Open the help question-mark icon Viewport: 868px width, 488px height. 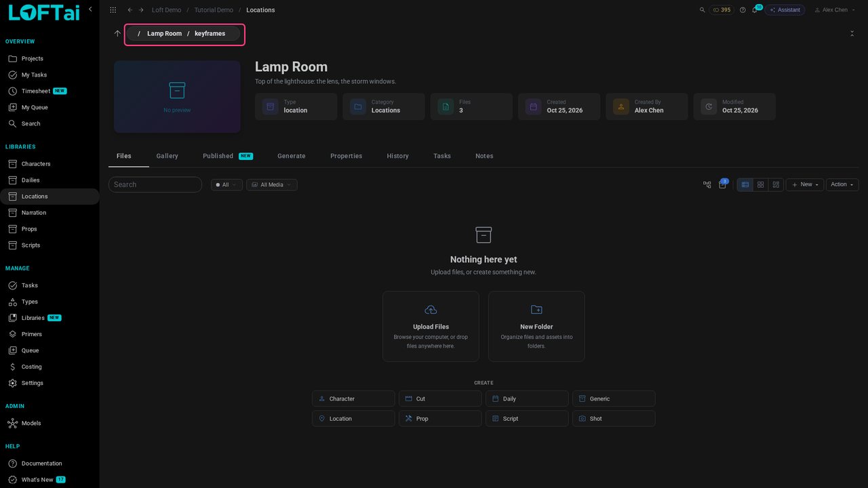[743, 10]
